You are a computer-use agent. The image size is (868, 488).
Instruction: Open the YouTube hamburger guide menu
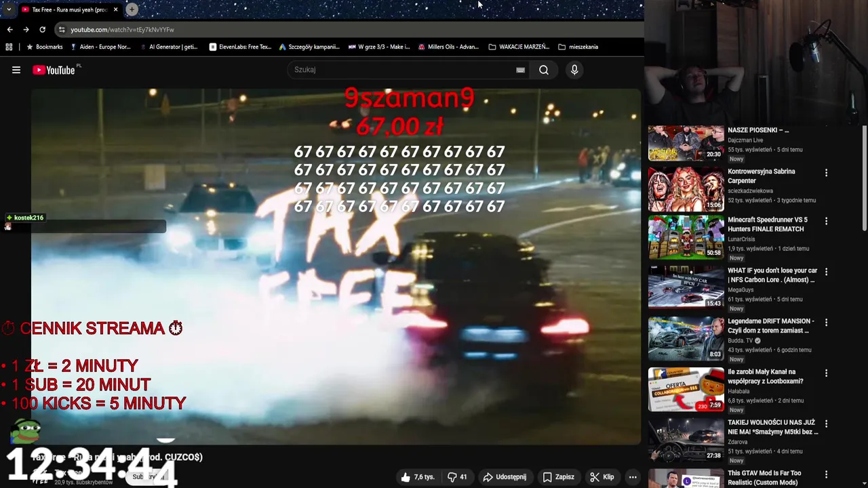coord(16,70)
